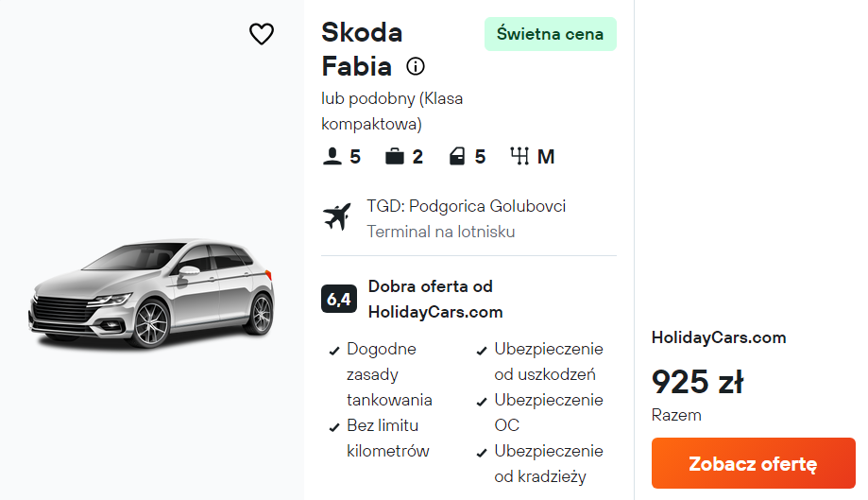Click checkmark beside Dogodne zasady tankowania
868x500 pixels.
[333, 351]
